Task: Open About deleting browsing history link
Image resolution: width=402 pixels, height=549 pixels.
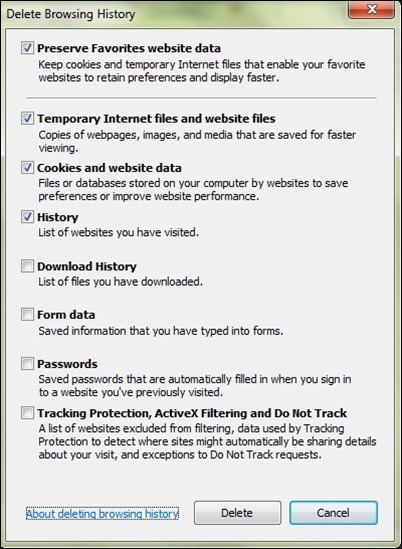Action: coord(102,514)
